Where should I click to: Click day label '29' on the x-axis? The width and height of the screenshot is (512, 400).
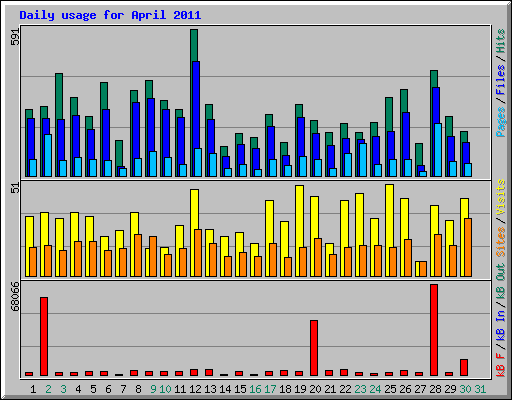click(450, 389)
